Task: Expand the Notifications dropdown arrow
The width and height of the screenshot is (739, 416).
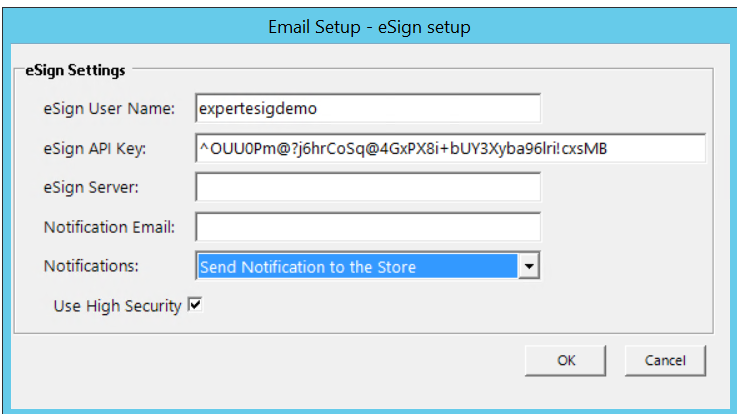Action: click(531, 267)
